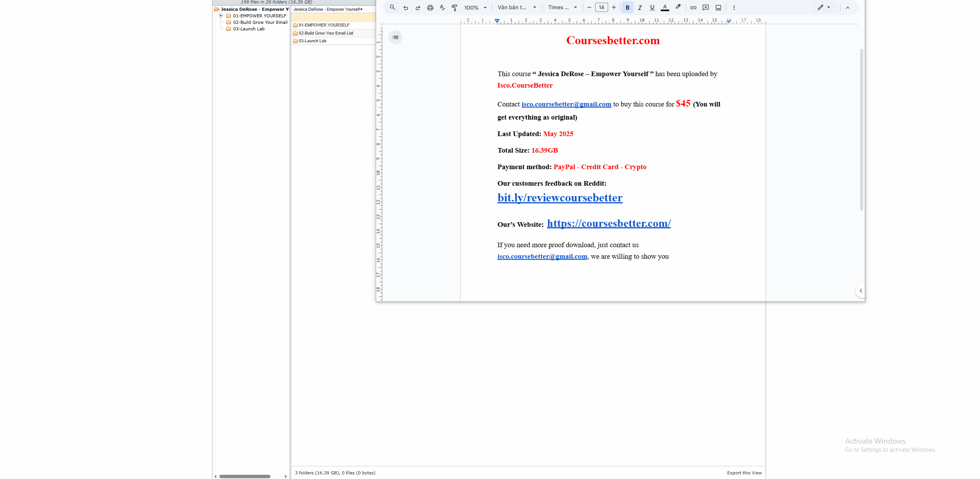
Task: Click the tree panel horizontal scrollbar thumb
Action: click(245, 476)
